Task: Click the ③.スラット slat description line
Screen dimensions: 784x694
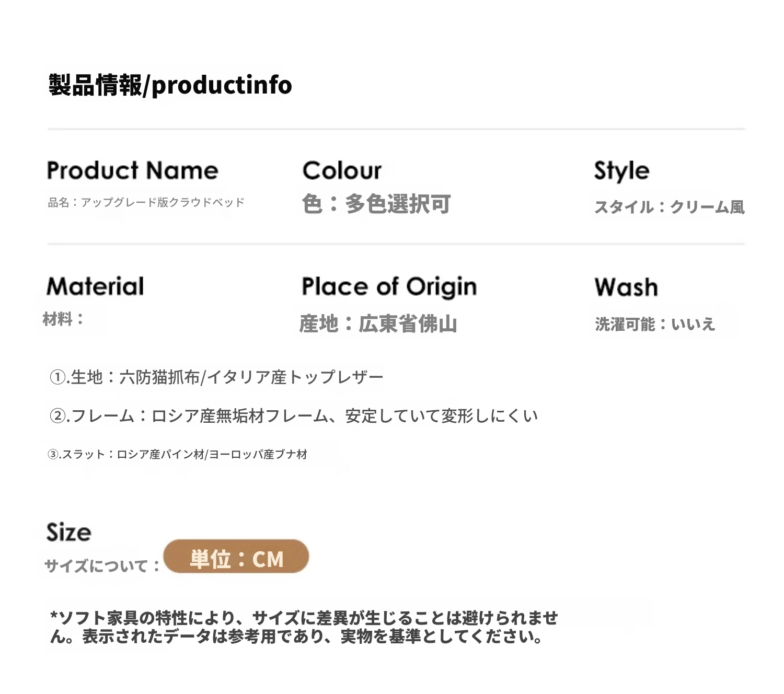Action: tap(178, 454)
